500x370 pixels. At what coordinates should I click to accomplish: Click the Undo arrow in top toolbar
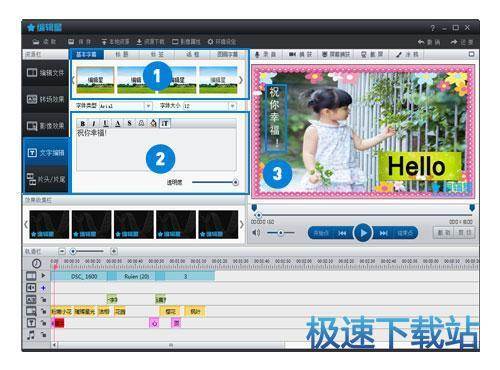click(x=421, y=42)
